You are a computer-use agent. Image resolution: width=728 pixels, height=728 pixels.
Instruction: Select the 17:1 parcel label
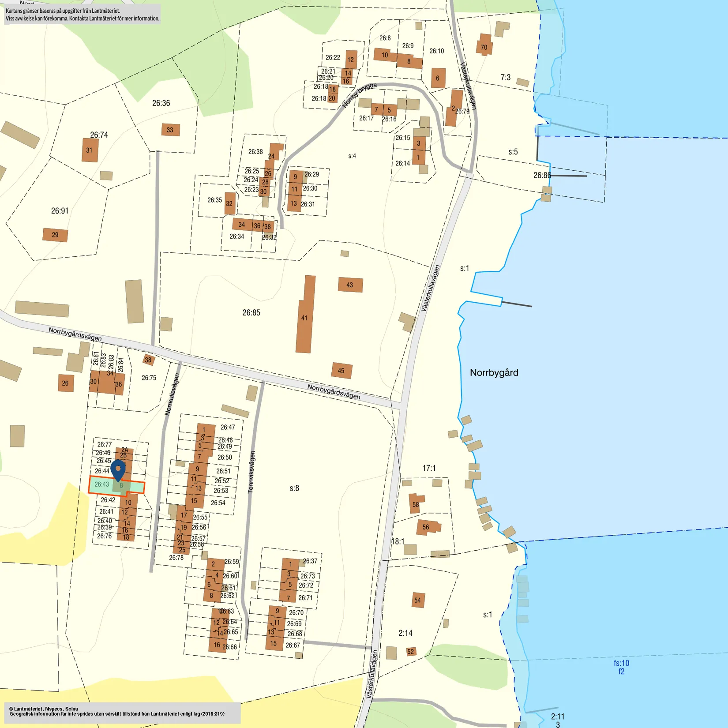[x=429, y=468]
